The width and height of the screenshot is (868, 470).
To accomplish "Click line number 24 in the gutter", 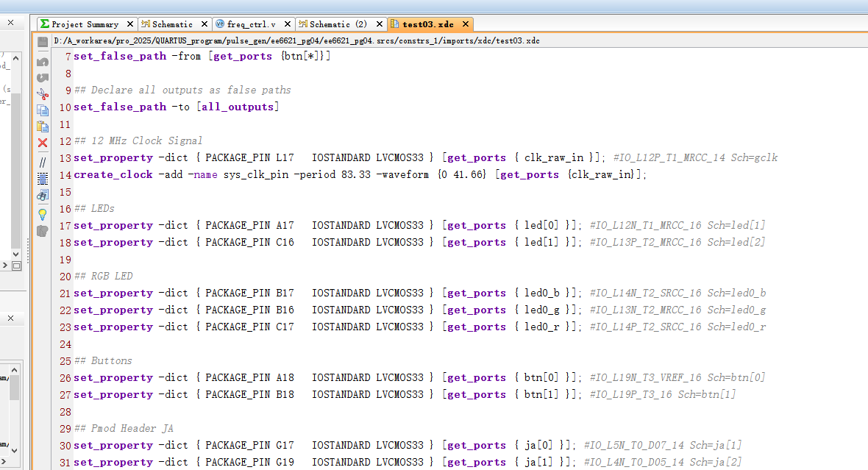I will pos(65,344).
